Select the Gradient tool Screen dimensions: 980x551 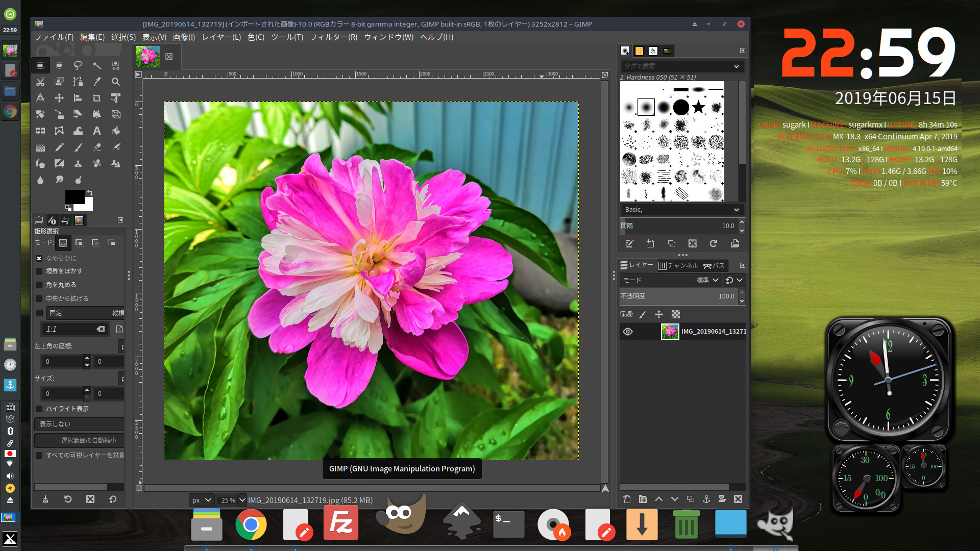pos(40,147)
